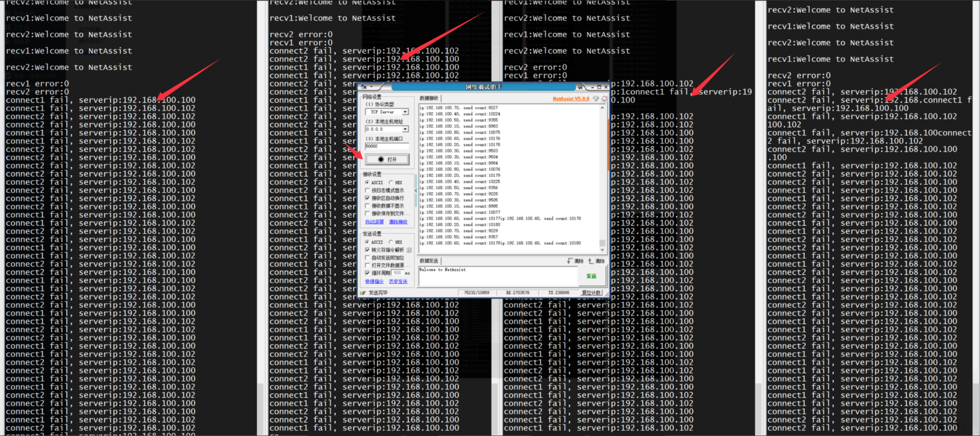The height and width of the screenshot is (436, 980).
Task: Click 'recv1 error:0' in the first terminal
Action: click(x=37, y=84)
